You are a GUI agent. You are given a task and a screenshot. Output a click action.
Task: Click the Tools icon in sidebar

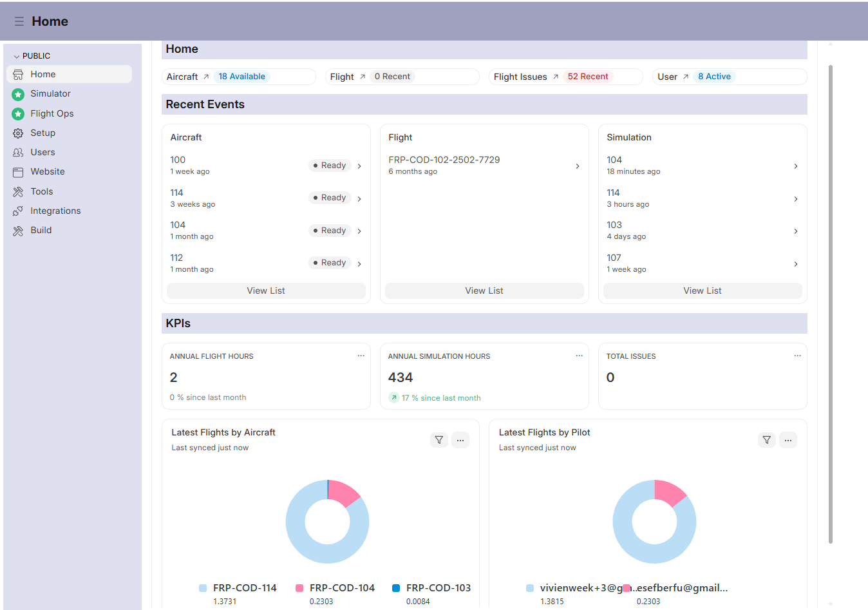(x=18, y=192)
